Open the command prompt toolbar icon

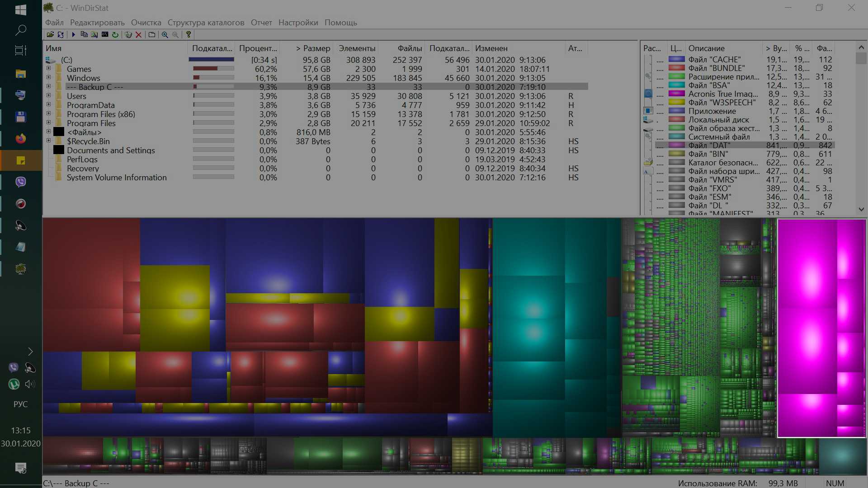coord(105,34)
